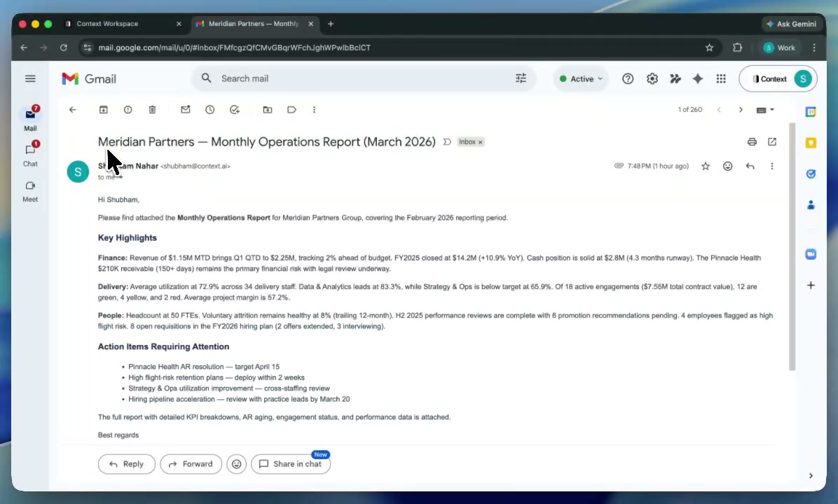
Task: Switch to Chat in the sidebar
Action: (30, 154)
